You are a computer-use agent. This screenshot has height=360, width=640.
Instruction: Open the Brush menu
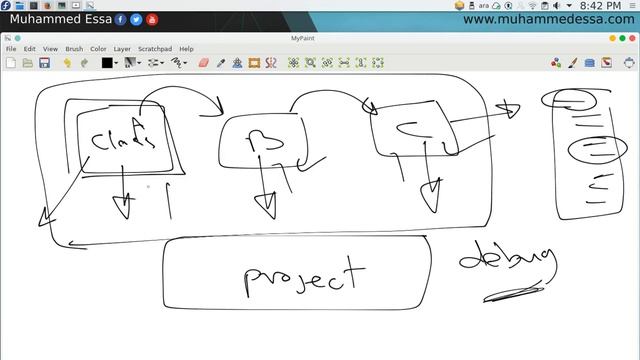click(74, 49)
